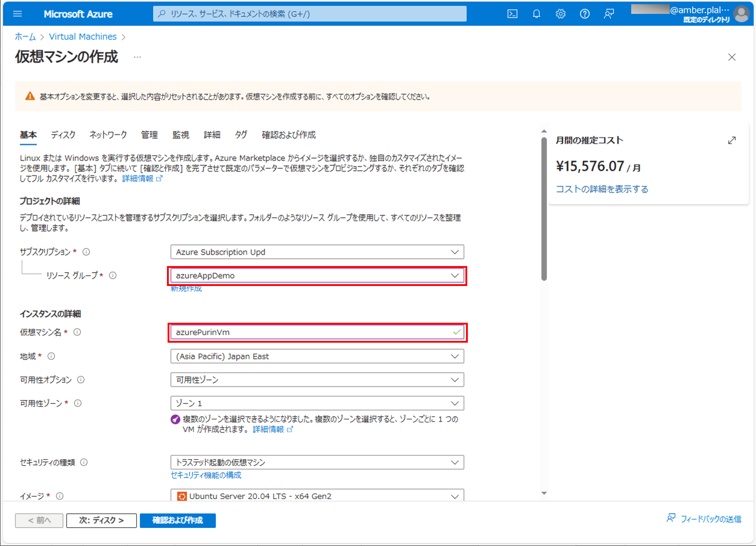Image resolution: width=756 pixels, height=546 pixels.
Task: Open Cloud Shell from the top bar
Action: point(512,14)
